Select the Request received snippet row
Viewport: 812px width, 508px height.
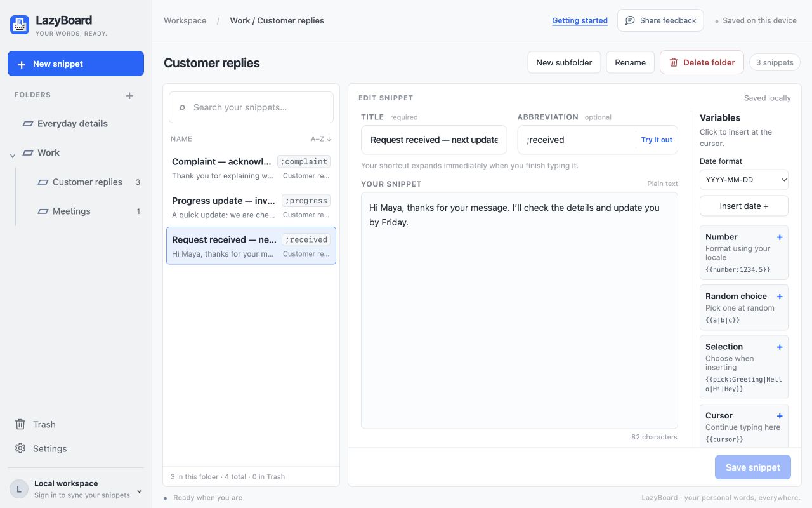coord(251,246)
